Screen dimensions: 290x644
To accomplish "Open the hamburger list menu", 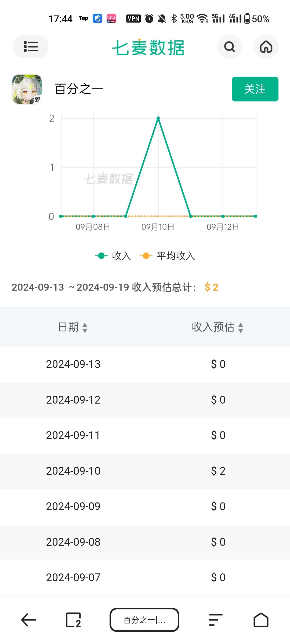I will point(31,47).
